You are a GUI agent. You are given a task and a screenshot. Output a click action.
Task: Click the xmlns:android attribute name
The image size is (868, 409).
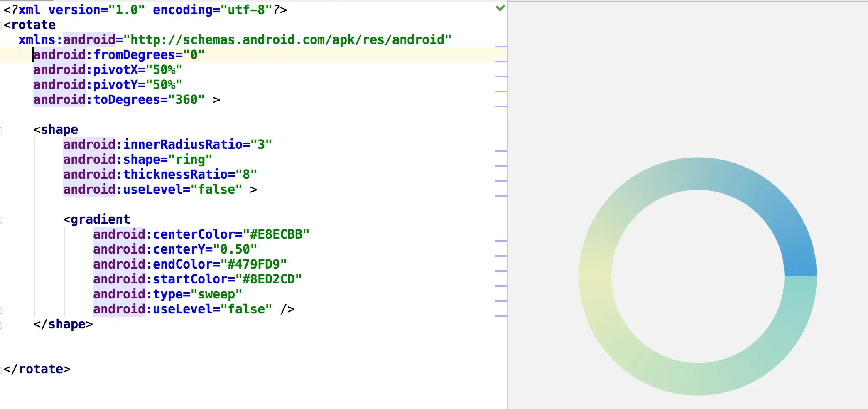pyautogui.click(x=67, y=40)
